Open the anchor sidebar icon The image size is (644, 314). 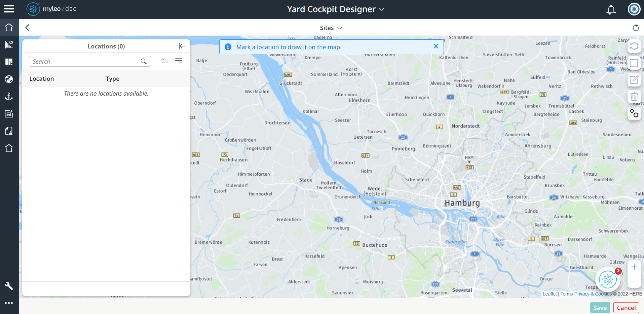coord(9,97)
